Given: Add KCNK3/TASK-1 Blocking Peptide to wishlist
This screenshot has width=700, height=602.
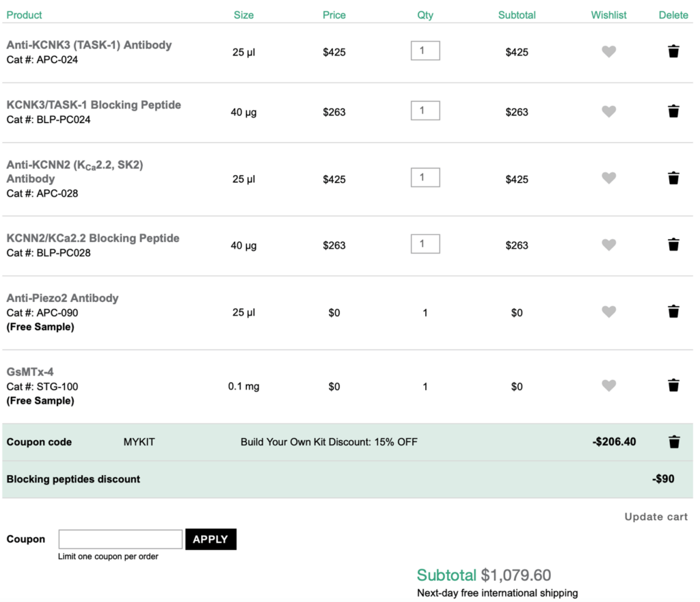Looking at the screenshot, I should pyautogui.click(x=608, y=111).
